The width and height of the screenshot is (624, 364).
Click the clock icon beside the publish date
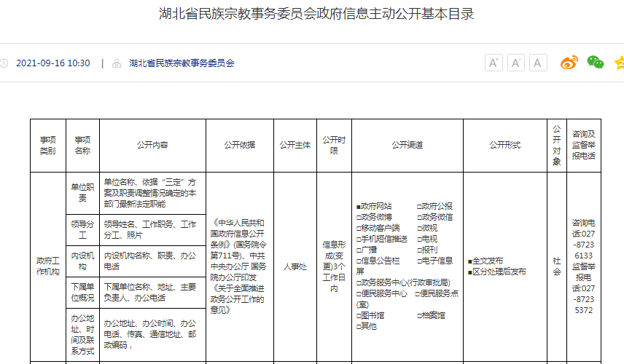pos(4,63)
